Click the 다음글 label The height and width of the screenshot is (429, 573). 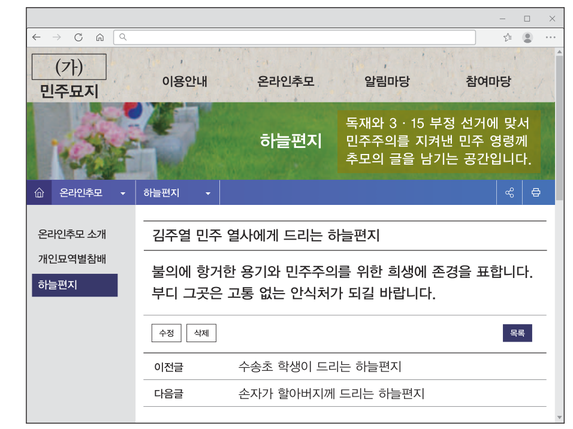[168, 394]
